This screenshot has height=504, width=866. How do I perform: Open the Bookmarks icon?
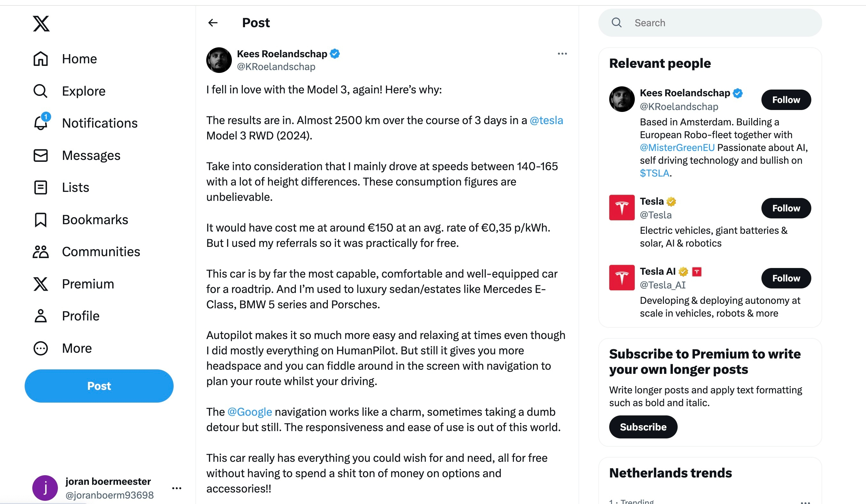41,220
